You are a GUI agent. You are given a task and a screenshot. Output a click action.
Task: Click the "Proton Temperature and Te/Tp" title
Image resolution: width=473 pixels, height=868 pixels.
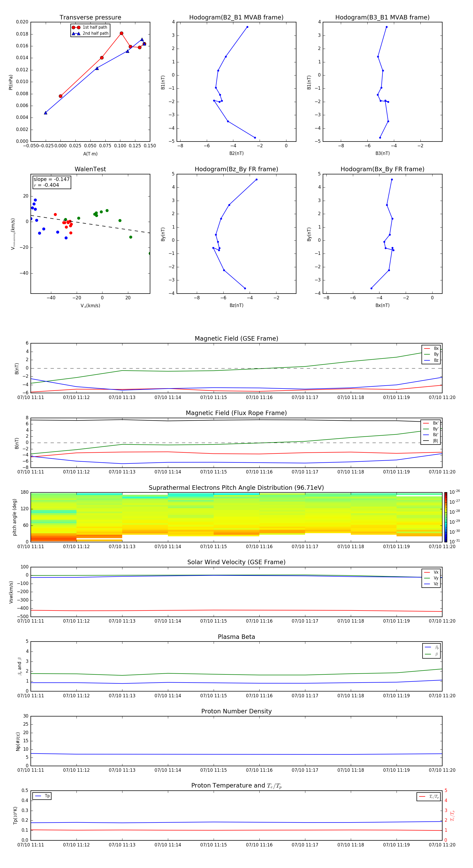click(236, 786)
